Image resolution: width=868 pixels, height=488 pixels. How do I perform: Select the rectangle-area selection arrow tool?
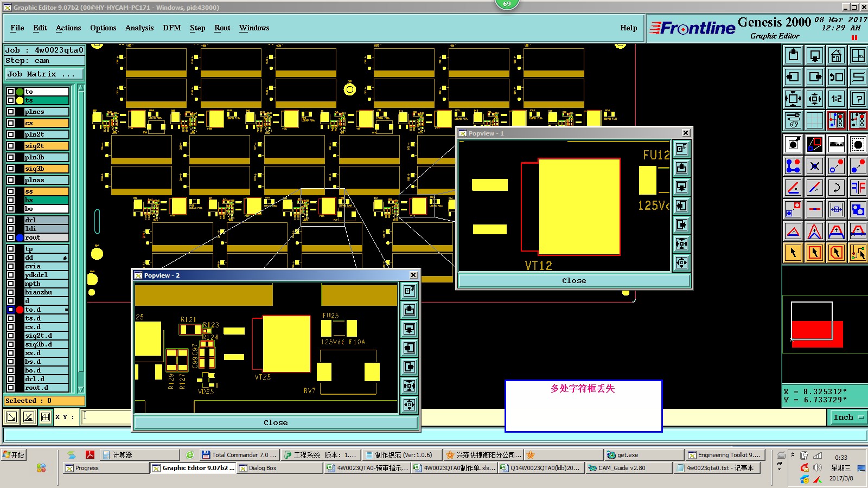coord(815,253)
